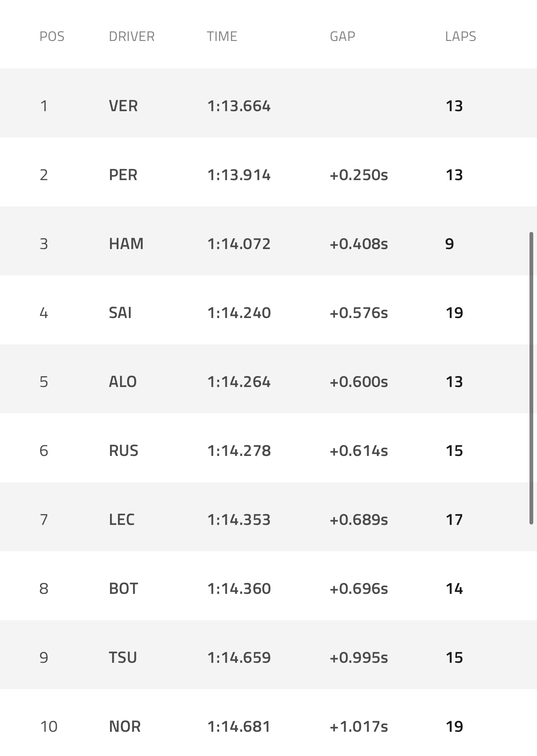Click the ALO driver name
Image resolution: width=537 pixels, height=756 pixels.
click(123, 382)
